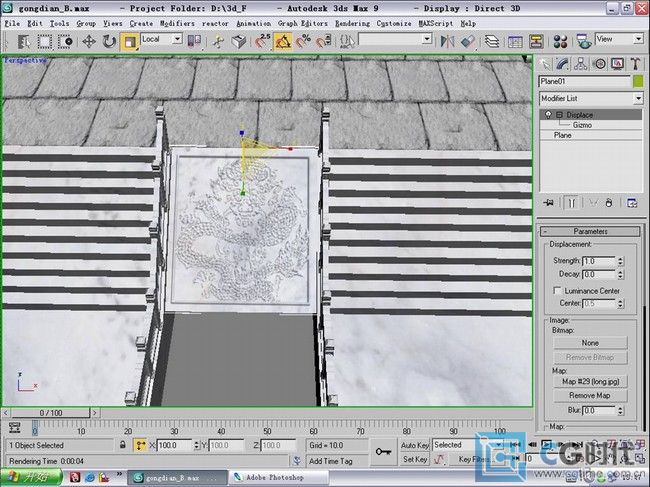650x487 pixels.
Task: Click the Remove Map button
Action: pyautogui.click(x=590, y=395)
